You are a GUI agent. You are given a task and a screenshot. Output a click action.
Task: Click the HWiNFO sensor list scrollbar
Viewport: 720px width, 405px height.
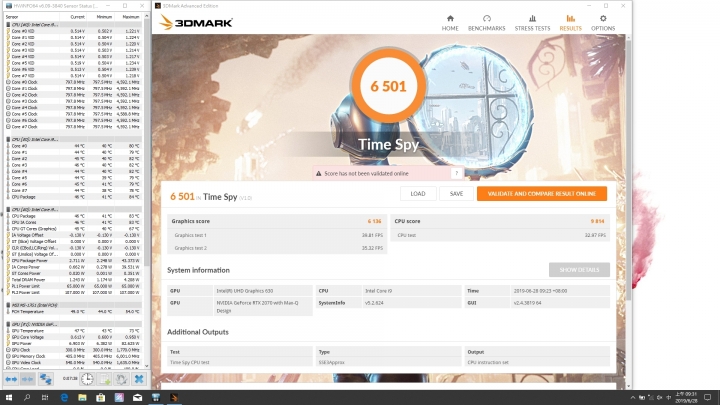pos(146,142)
